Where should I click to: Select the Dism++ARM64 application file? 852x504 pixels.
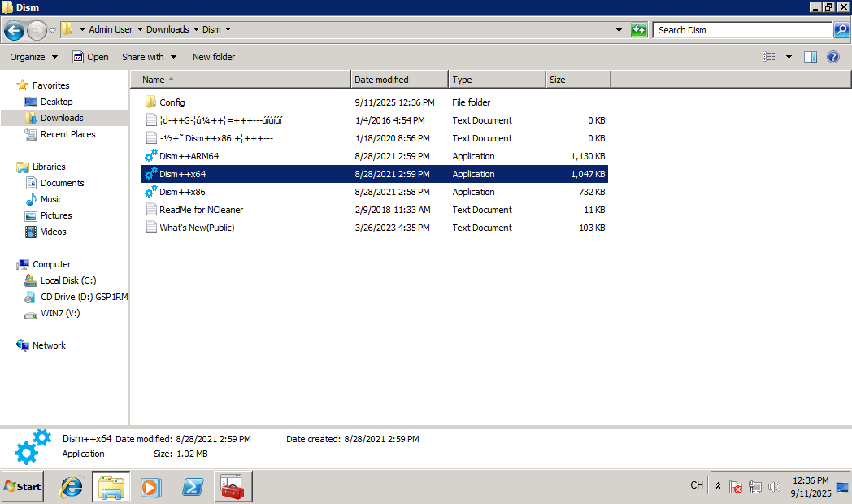click(189, 156)
